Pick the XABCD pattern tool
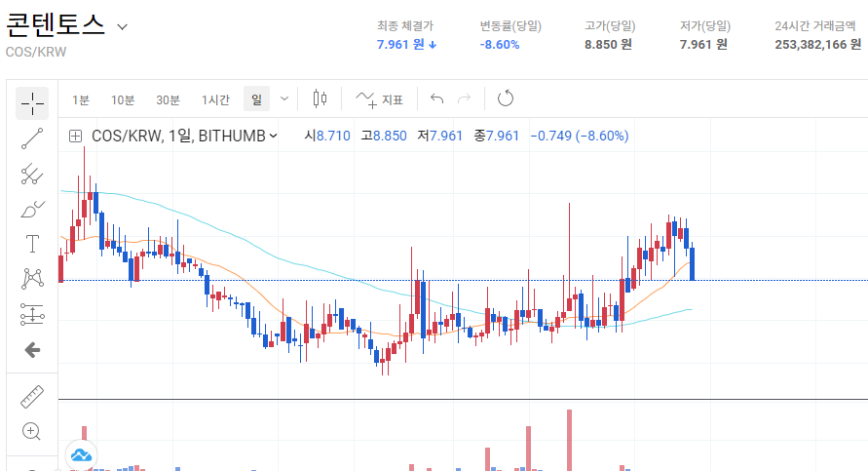 [32, 279]
